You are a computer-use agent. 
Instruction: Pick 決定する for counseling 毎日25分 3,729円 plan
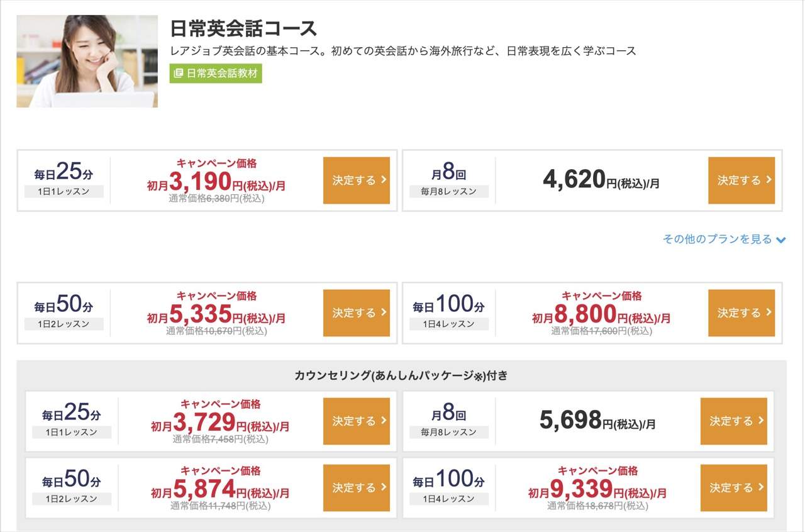357,421
